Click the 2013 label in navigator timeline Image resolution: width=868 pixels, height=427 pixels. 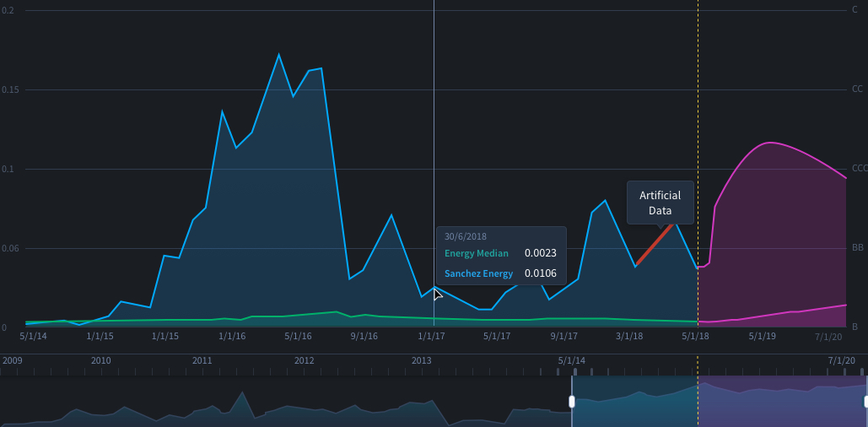pyautogui.click(x=421, y=360)
